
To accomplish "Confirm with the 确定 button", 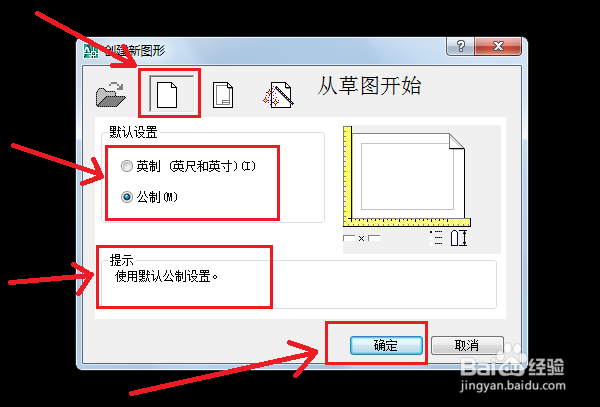I will tap(386, 345).
